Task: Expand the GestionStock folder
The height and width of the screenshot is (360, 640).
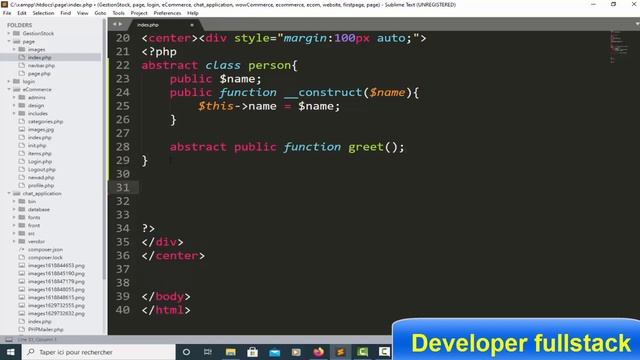Action: [x=9, y=33]
